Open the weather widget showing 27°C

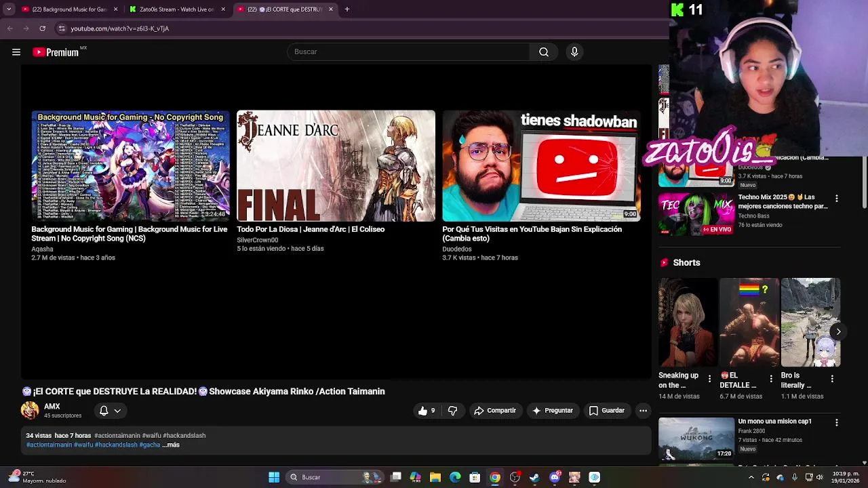[x=37, y=477]
